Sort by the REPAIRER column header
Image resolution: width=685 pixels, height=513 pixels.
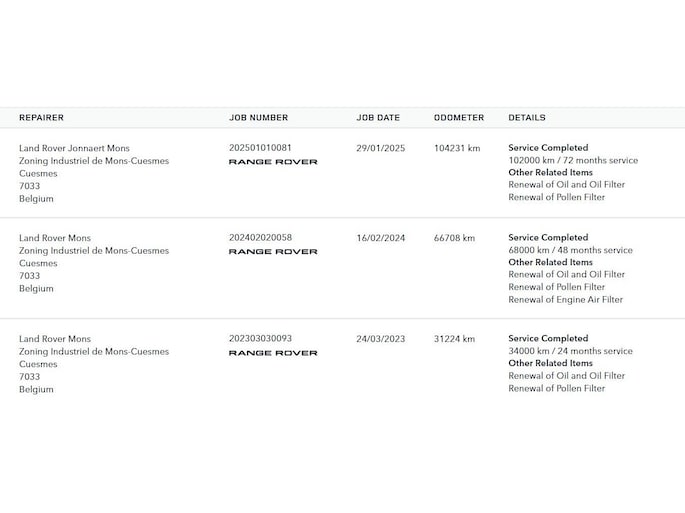click(41, 118)
